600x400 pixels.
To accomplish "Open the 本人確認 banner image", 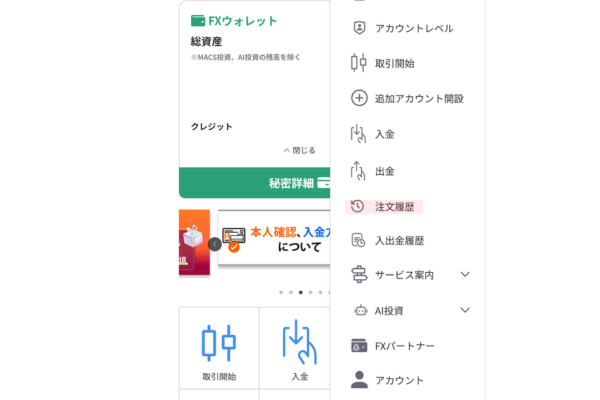I will coord(274,237).
